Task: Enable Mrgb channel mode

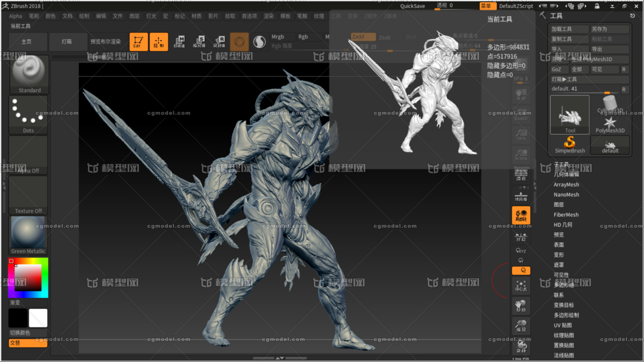Action: (x=278, y=37)
